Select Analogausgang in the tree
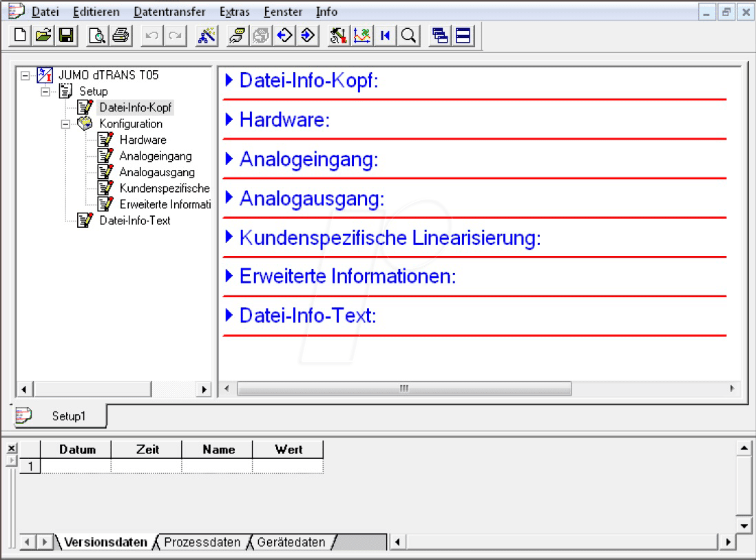This screenshot has height=560, width=756. coord(156,173)
